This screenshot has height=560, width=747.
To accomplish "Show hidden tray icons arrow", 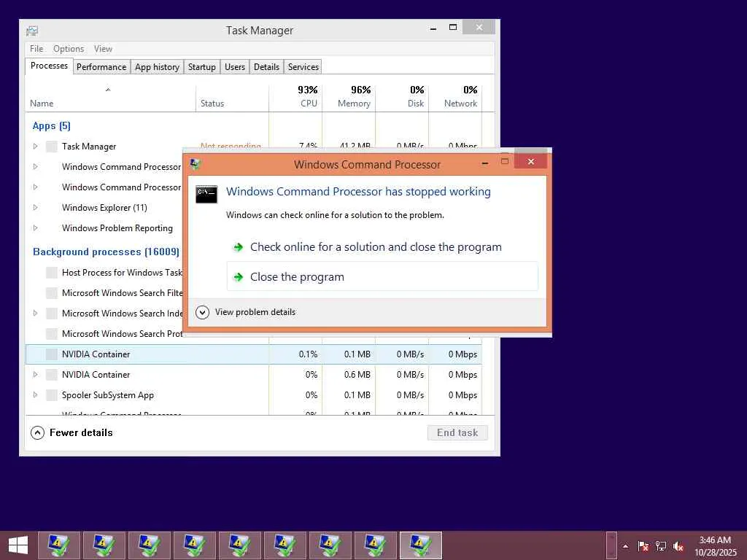I will point(625,546).
